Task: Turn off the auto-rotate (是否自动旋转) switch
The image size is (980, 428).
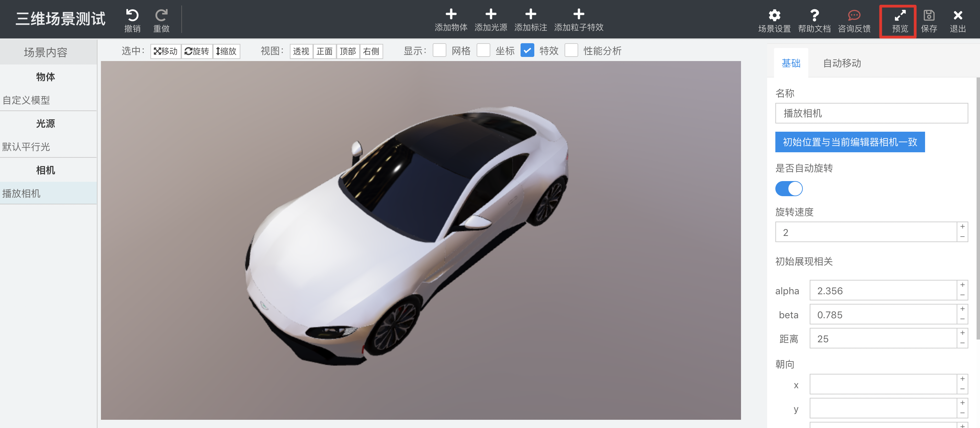Action: point(789,189)
